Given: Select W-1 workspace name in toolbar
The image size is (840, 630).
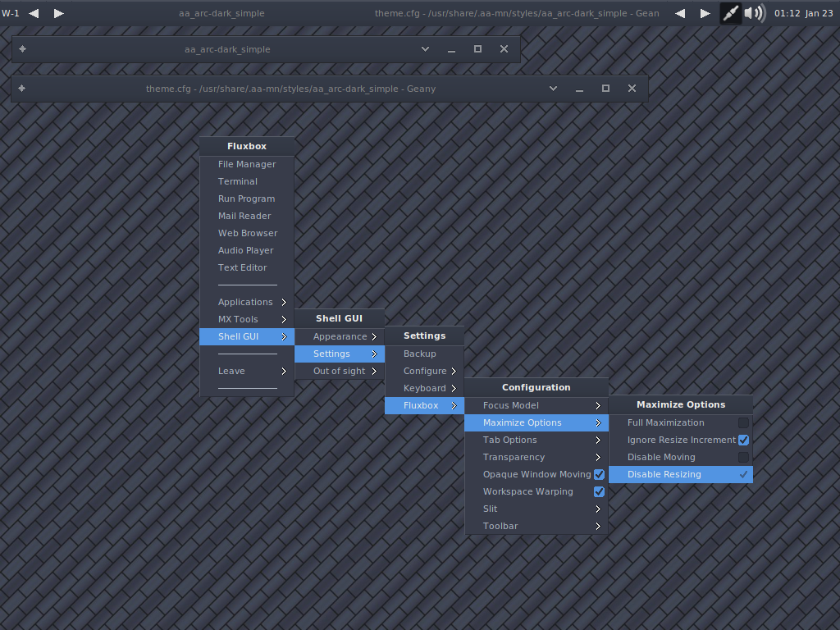Looking at the screenshot, I should [x=11, y=13].
